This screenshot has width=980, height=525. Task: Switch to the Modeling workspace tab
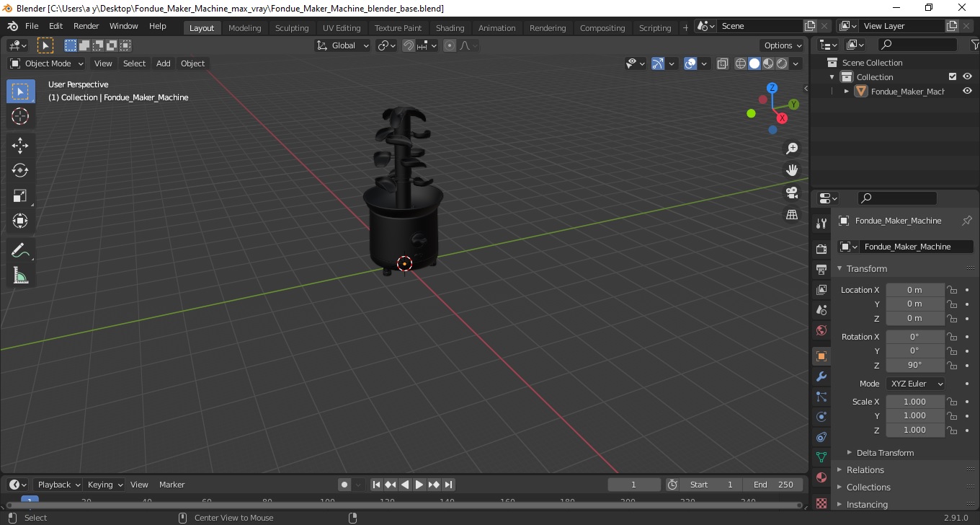(x=244, y=28)
